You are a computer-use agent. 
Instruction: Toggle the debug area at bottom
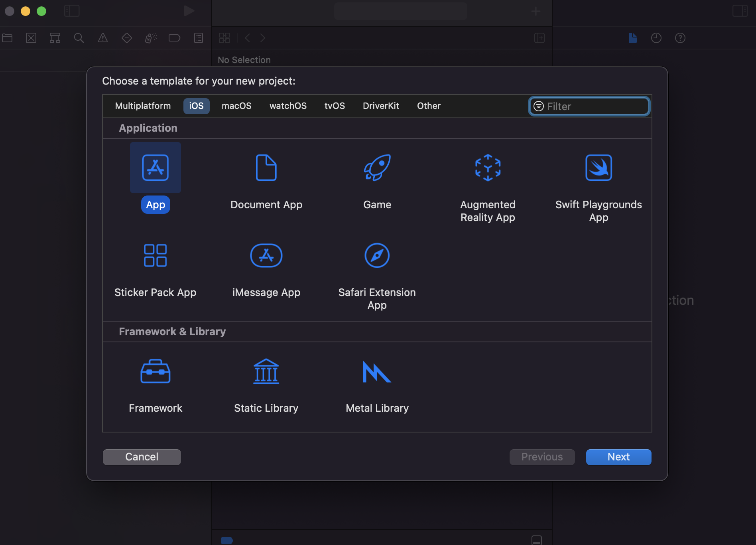(537, 540)
